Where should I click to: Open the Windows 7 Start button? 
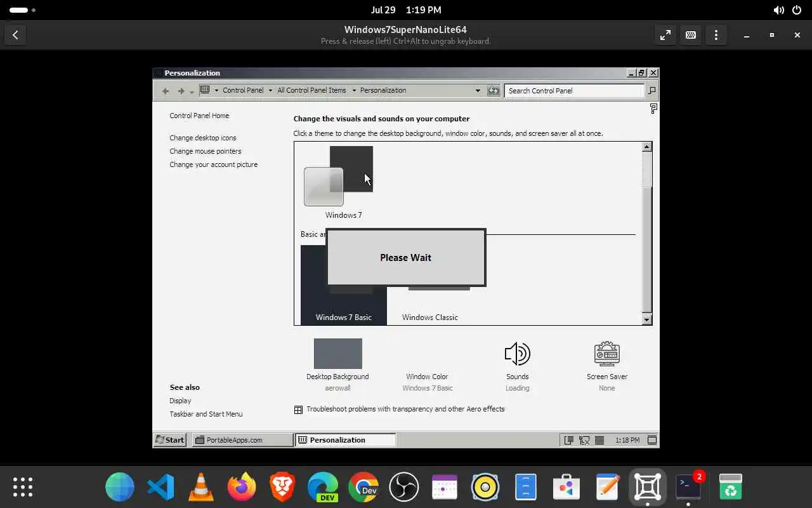tap(170, 439)
